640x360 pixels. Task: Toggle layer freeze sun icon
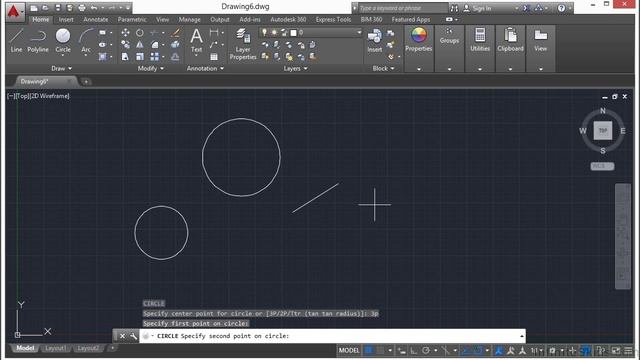coord(274,32)
